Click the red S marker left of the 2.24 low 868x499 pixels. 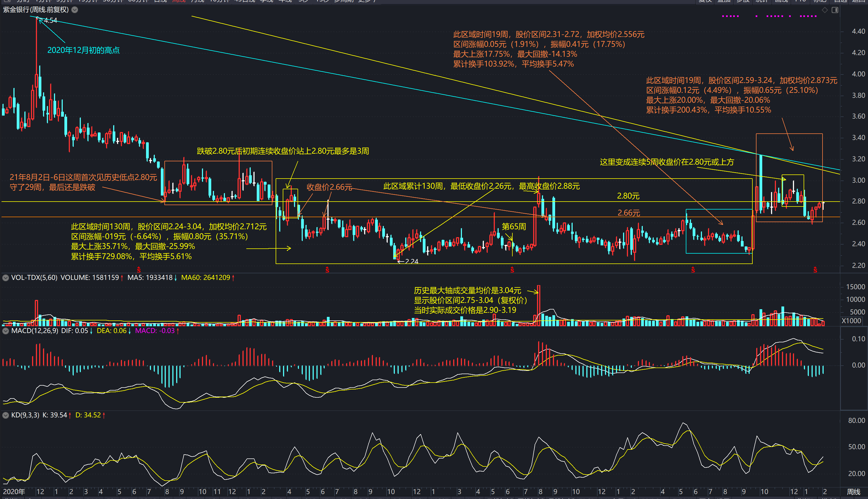point(327,270)
